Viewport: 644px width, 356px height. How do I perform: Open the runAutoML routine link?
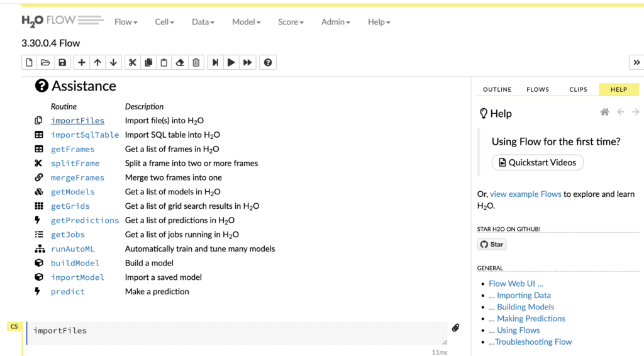click(72, 248)
